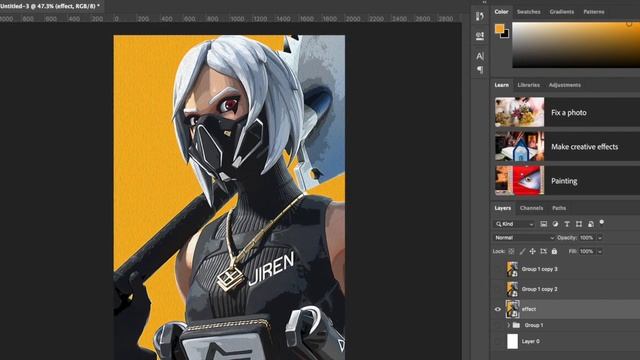Image resolution: width=640 pixels, height=360 pixels.
Task: Select the Learn tab
Action: pos(502,85)
